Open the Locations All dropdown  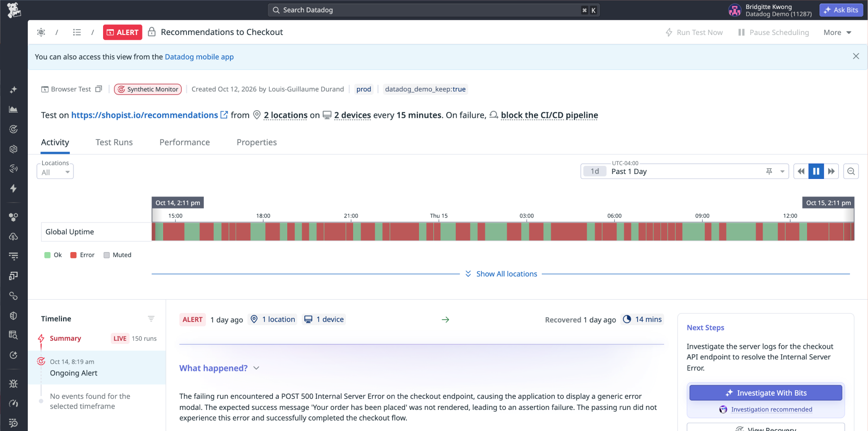point(55,171)
